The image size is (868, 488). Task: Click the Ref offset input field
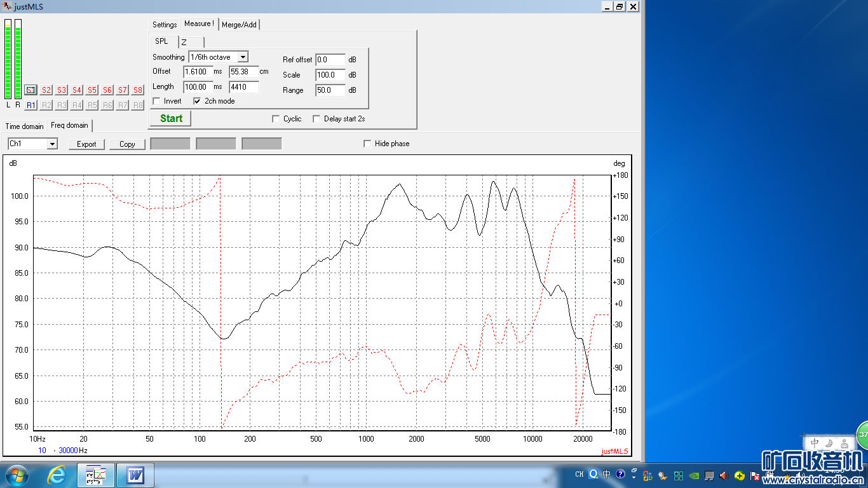tap(330, 60)
